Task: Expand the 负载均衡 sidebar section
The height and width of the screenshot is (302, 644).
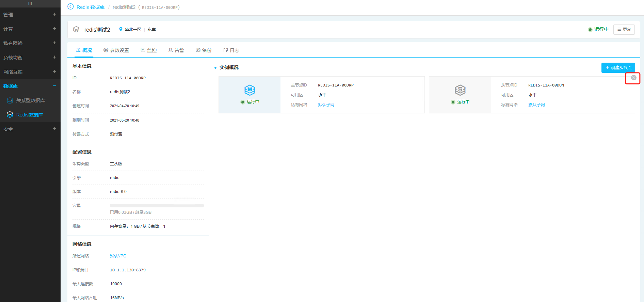Action: tap(54, 57)
